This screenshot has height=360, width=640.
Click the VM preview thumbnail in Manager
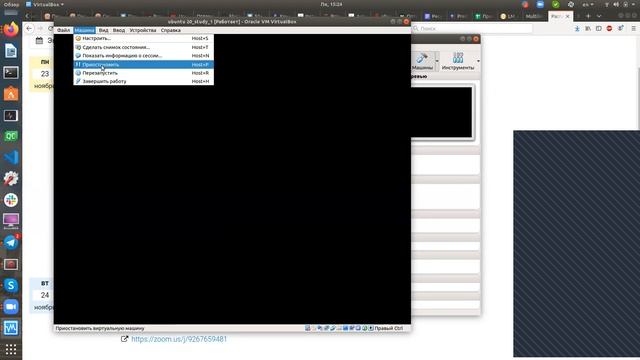coord(442,112)
